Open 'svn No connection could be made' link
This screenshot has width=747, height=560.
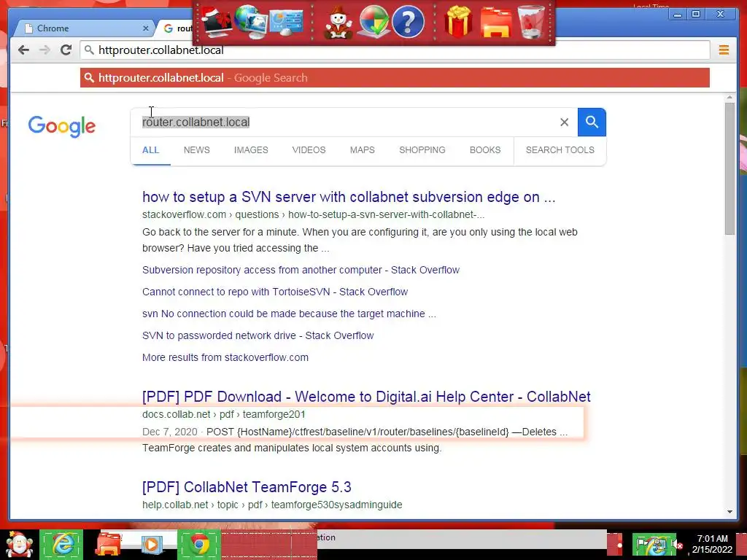pyautogui.click(x=289, y=314)
